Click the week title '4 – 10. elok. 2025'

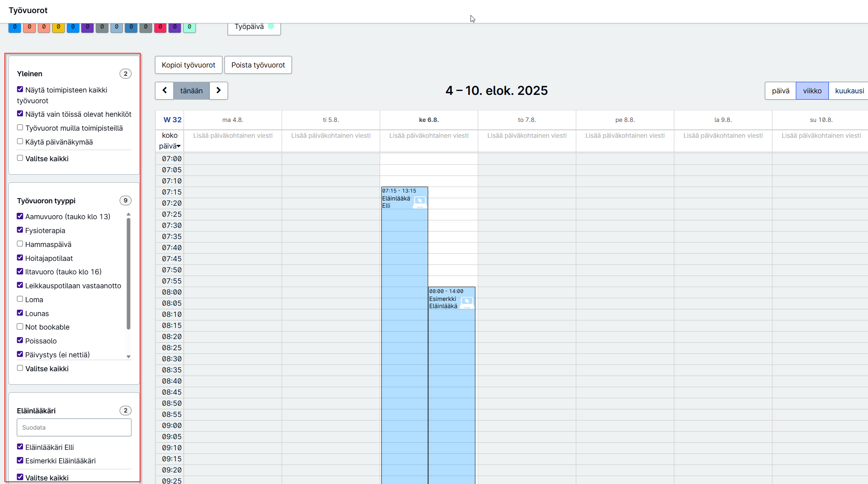496,91
